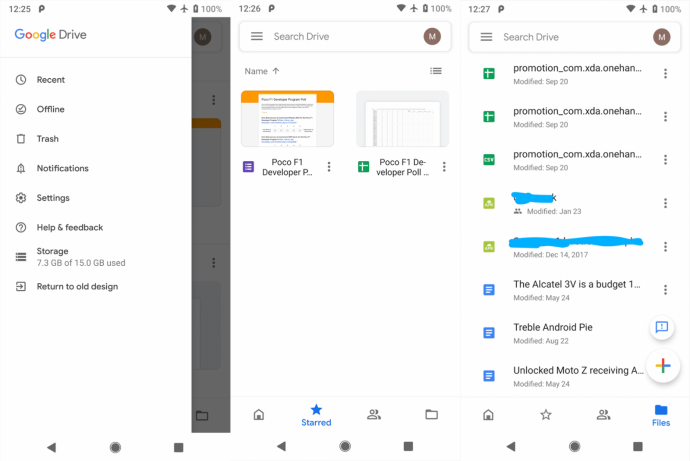Open more options for second promotion file
690x461 pixels.
click(665, 117)
